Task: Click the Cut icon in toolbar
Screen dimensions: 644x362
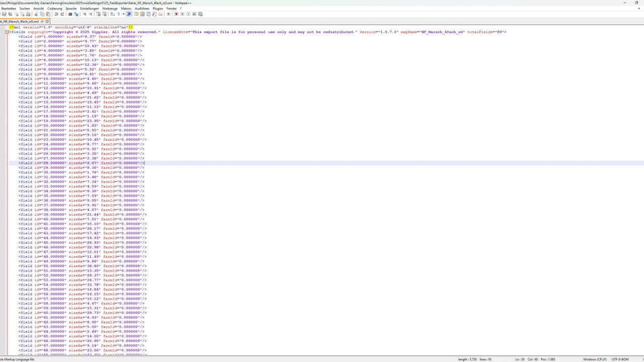Action: click(37, 14)
